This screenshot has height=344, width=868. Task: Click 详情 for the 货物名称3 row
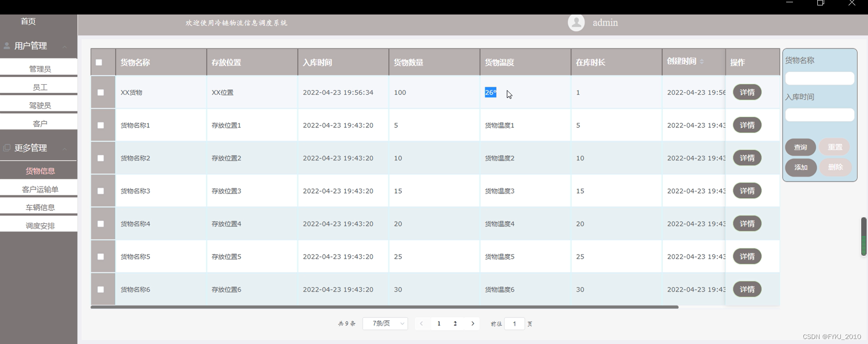(x=747, y=191)
